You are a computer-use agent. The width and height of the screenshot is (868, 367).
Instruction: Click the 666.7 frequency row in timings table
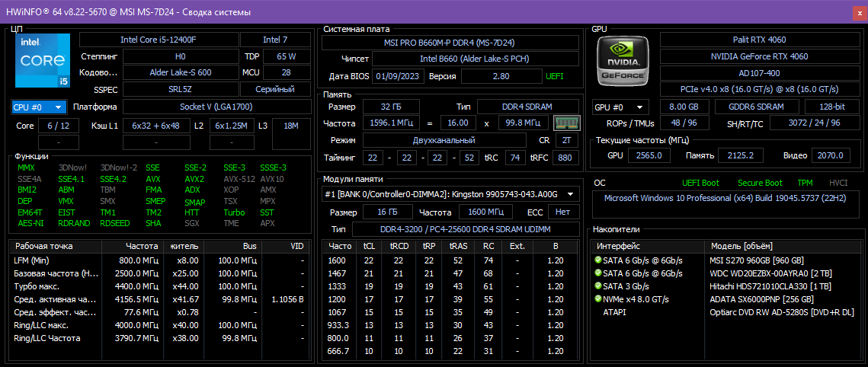[x=450, y=351]
